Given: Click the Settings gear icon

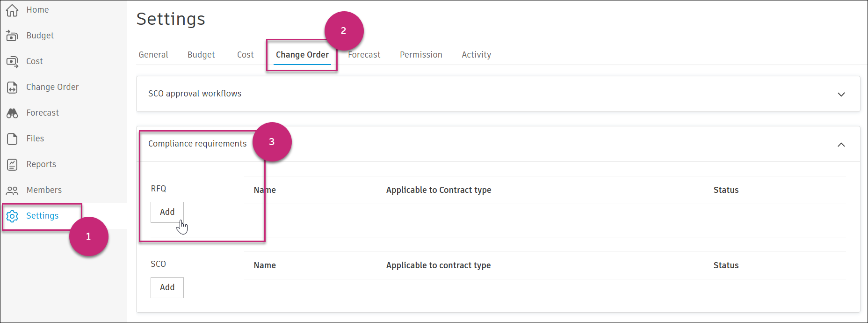Looking at the screenshot, I should 12,216.
